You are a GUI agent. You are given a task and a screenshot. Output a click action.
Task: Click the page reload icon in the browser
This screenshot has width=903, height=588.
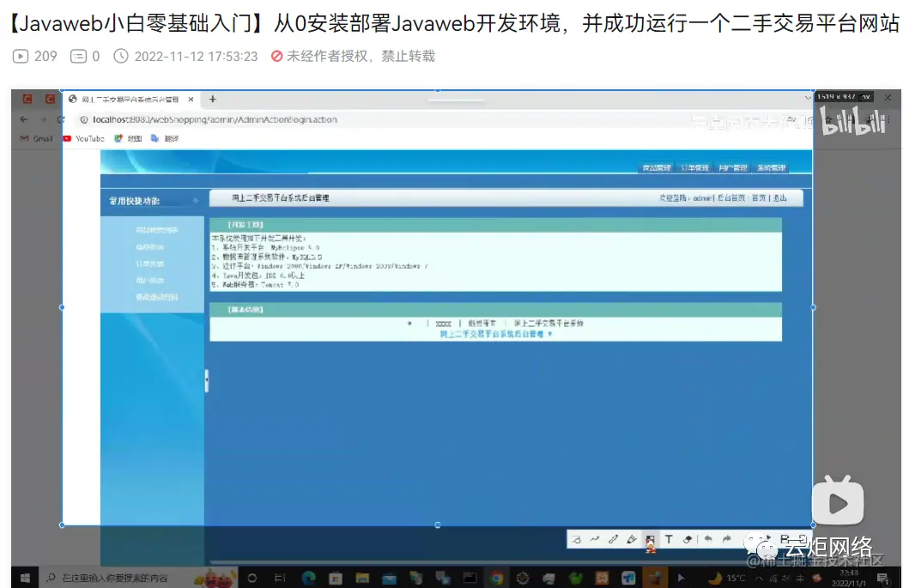click(x=63, y=119)
